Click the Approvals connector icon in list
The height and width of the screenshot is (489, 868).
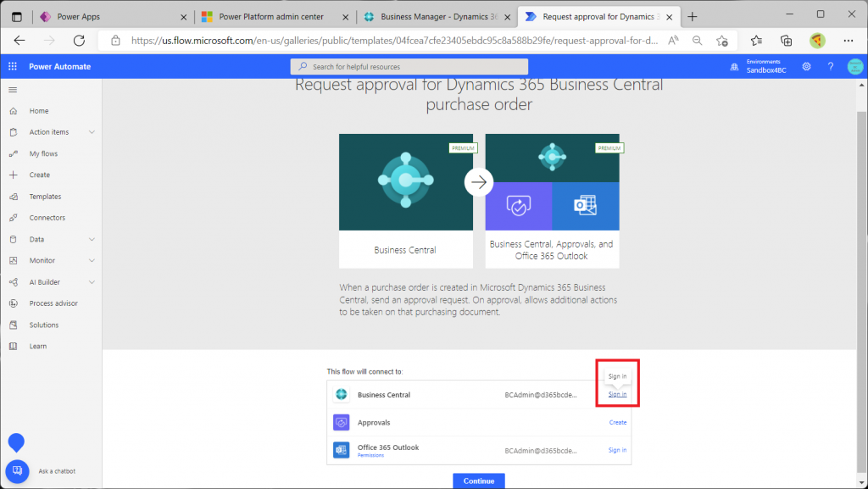click(x=341, y=422)
